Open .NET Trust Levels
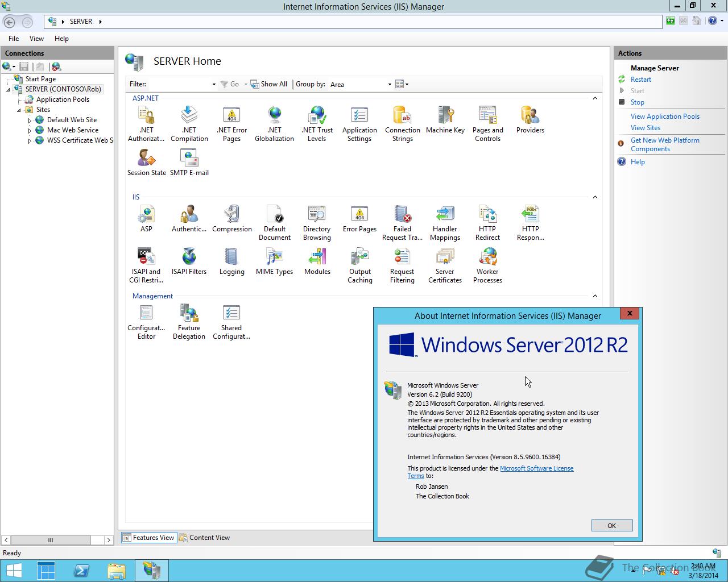Image resolution: width=728 pixels, height=582 pixels. (x=317, y=124)
